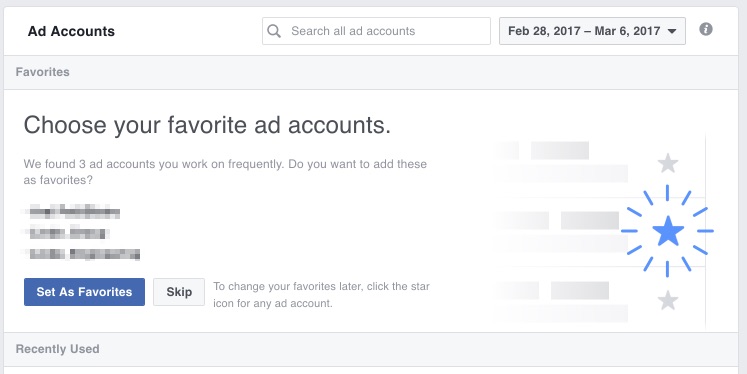Viewport: 747px width, 374px height.
Task: Click the We found 3 ad accounts message
Action: point(225,172)
